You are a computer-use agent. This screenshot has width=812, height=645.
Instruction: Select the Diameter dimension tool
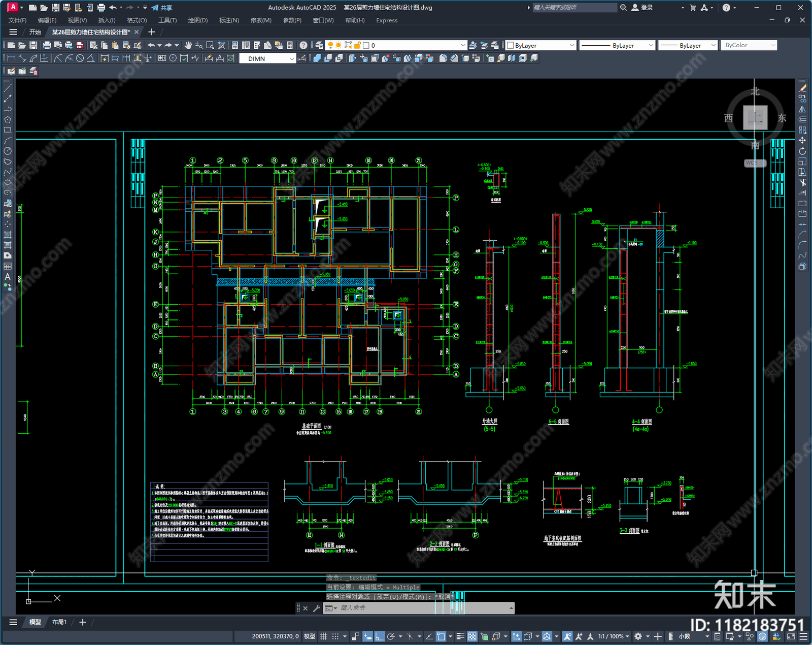[x=80, y=58]
